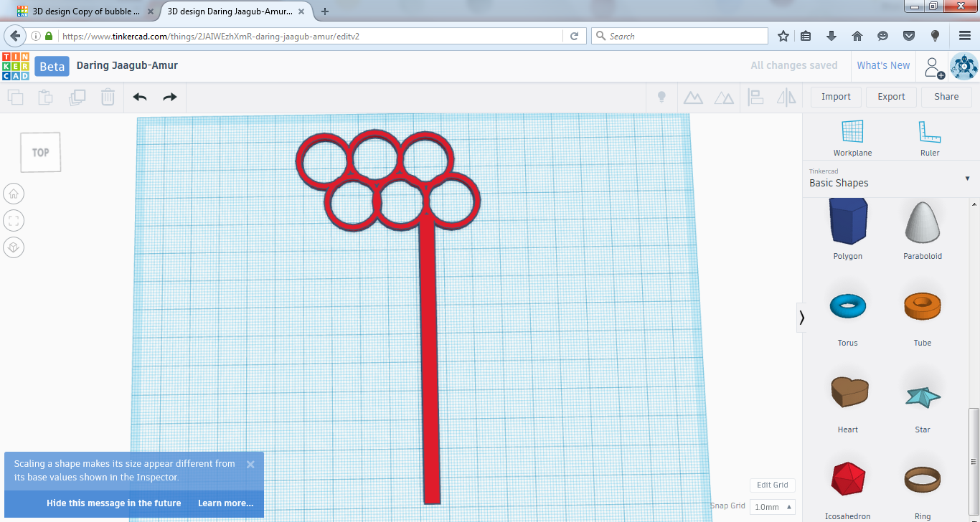
Task: Dismiss the scaling message with X
Action: coord(250,464)
